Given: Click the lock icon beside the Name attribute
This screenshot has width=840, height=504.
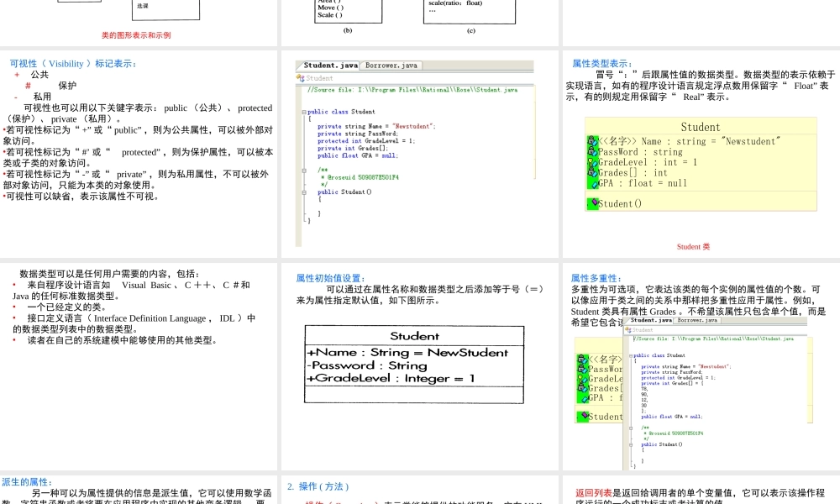Looking at the screenshot, I should click(592, 141).
